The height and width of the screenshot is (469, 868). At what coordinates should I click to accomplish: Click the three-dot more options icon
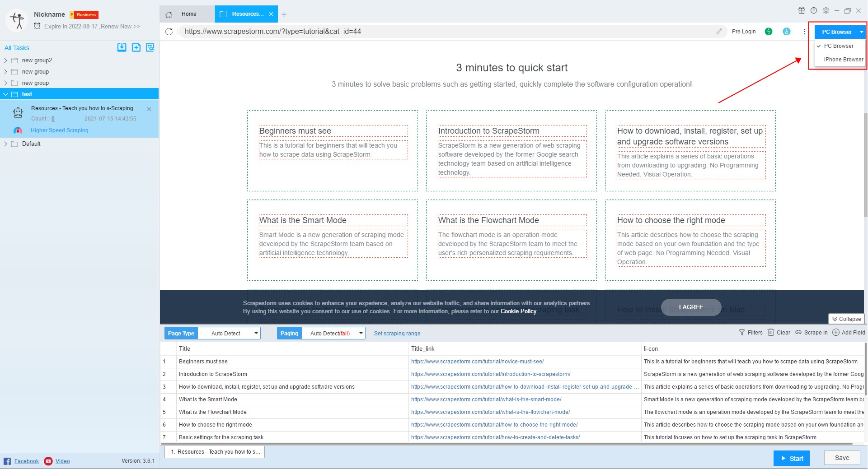click(x=804, y=32)
